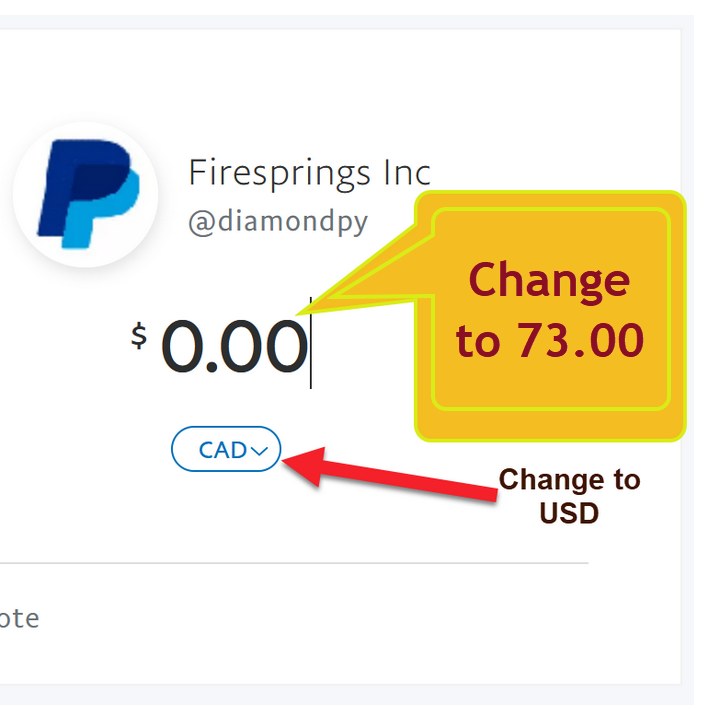706x709 pixels.
Task: Select the 'Change to USD' annotation text
Action: [569, 496]
